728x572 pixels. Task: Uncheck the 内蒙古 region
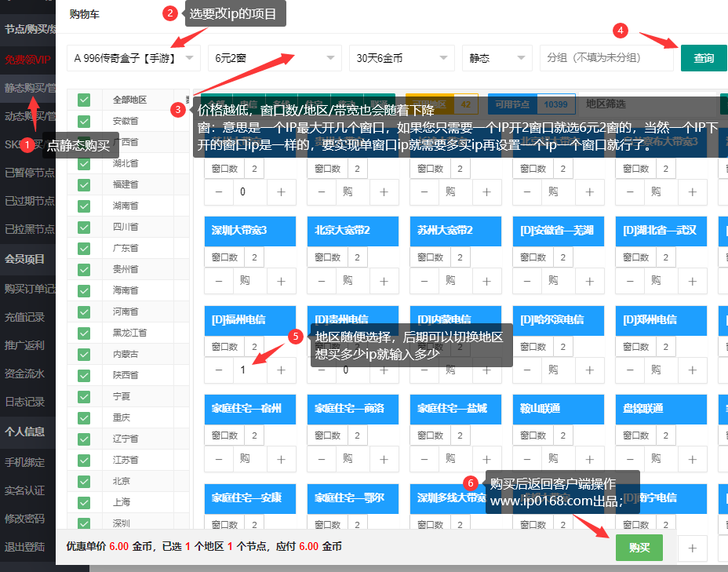click(x=84, y=354)
